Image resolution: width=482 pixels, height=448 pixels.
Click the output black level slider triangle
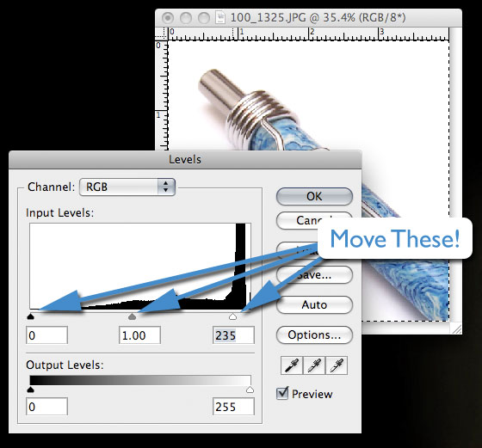click(30, 390)
